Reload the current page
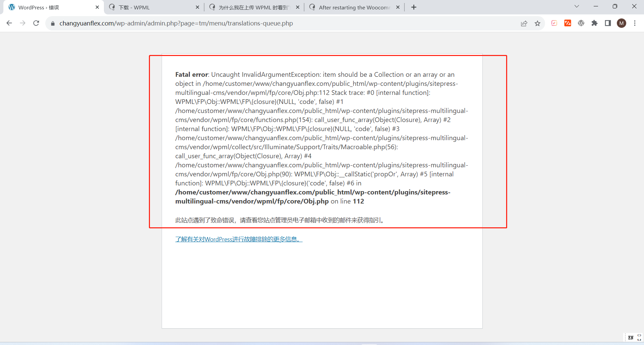Screen dimensions: 644x345 pos(36,23)
